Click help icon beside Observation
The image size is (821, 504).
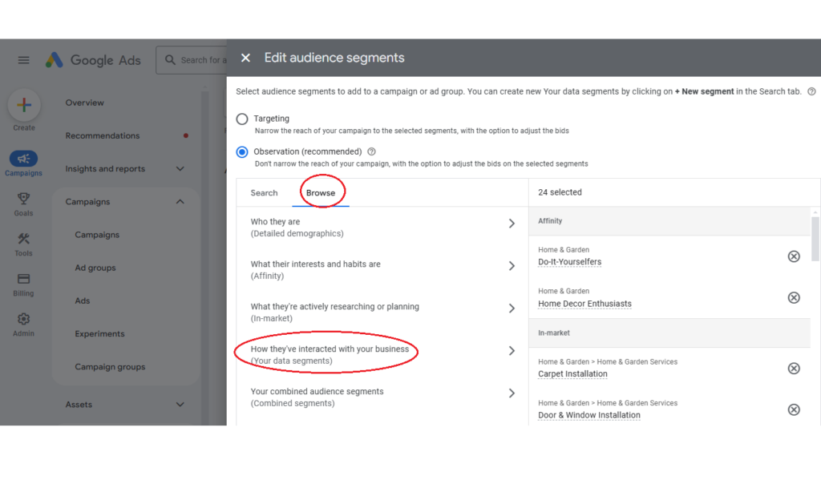[371, 151]
